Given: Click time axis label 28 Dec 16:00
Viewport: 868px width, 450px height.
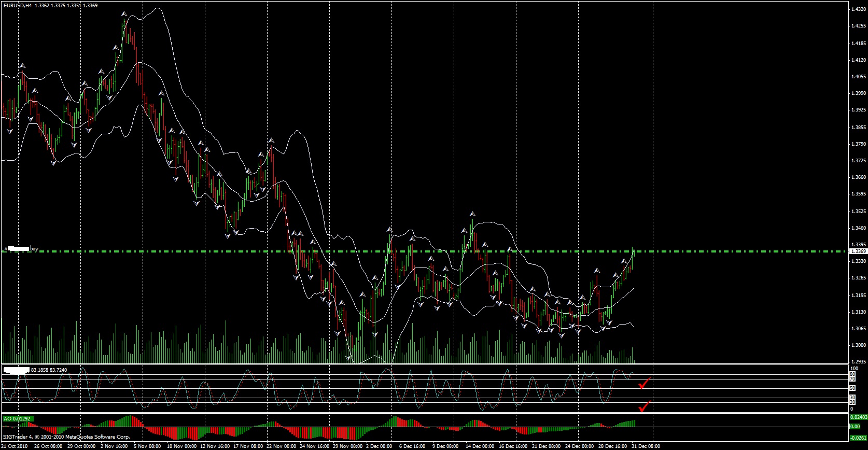Looking at the screenshot, I should click(x=613, y=446).
